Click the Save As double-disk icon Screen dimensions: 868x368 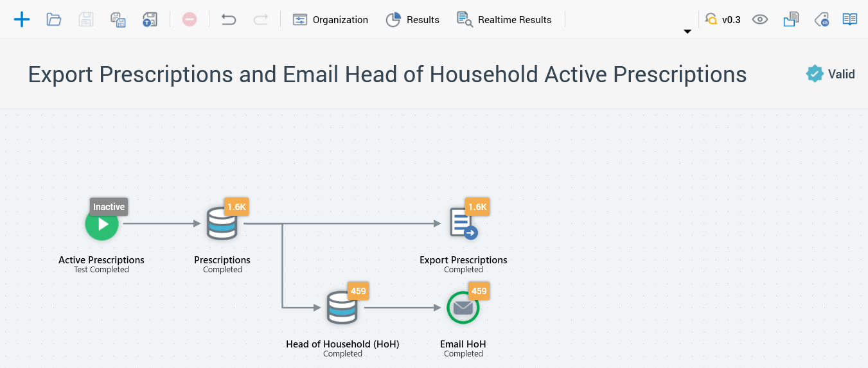[118, 19]
